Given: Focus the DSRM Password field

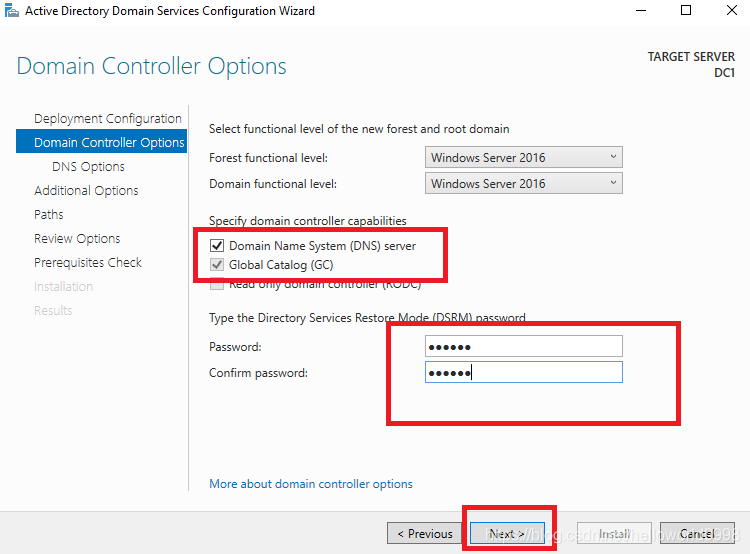Looking at the screenshot, I should (x=524, y=346).
